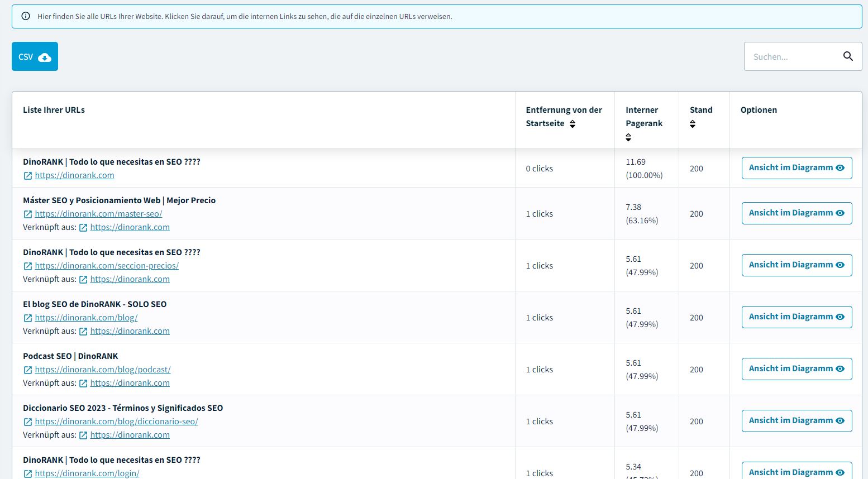868x479 pixels.
Task: Show diagram view for Máster SEO row
Action: pos(797,213)
